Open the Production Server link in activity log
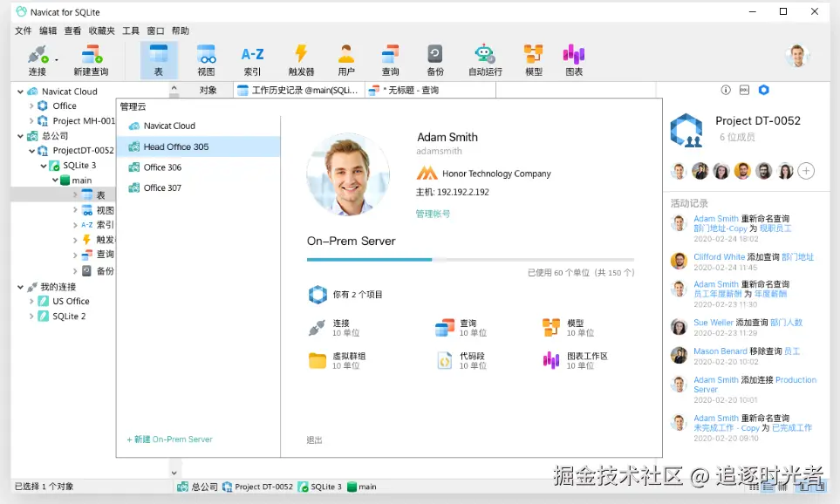The width and height of the screenshot is (840, 504). click(x=755, y=385)
